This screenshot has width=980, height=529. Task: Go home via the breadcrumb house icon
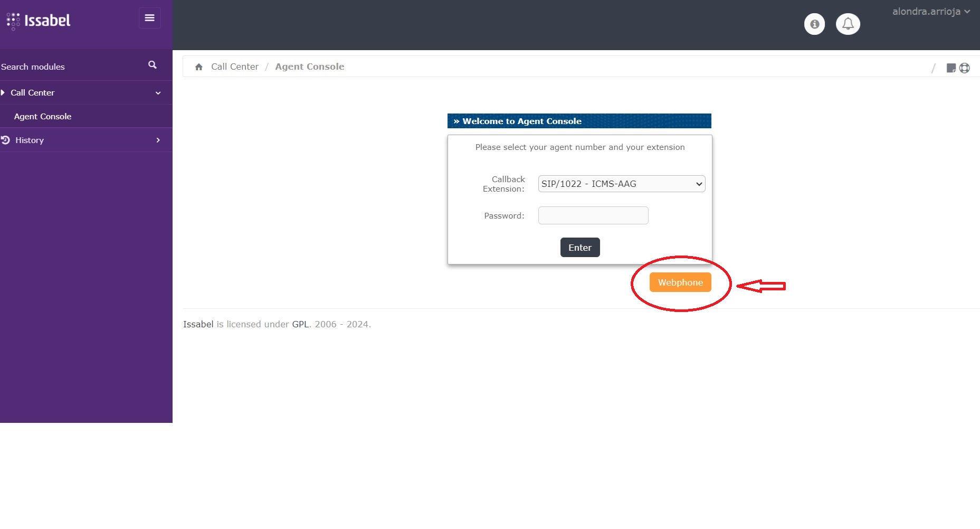pyautogui.click(x=199, y=67)
